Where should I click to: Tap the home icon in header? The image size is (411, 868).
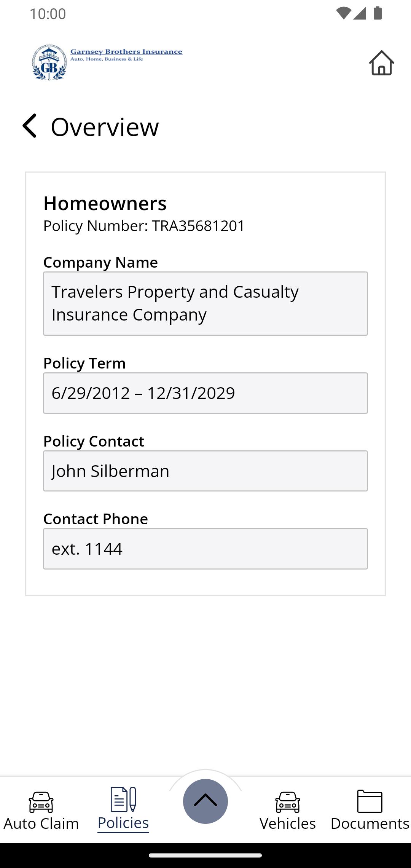coord(381,63)
